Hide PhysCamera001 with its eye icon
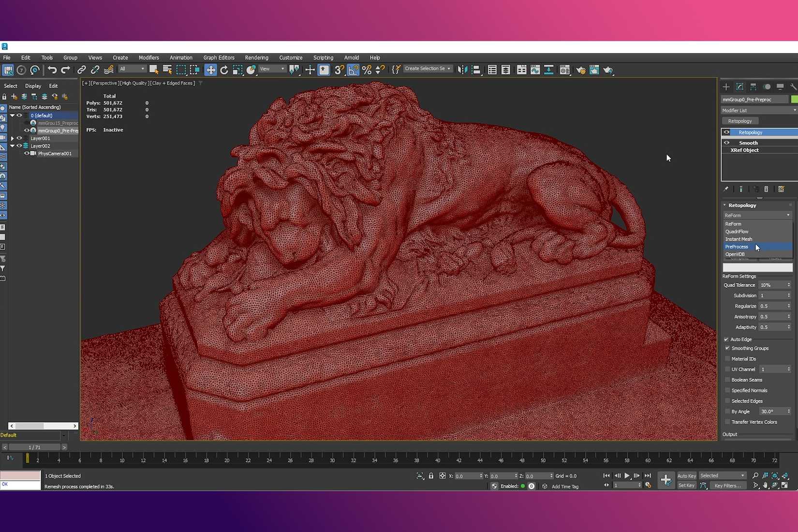Image resolution: width=798 pixels, height=532 pixels. [x=27, y=153]
